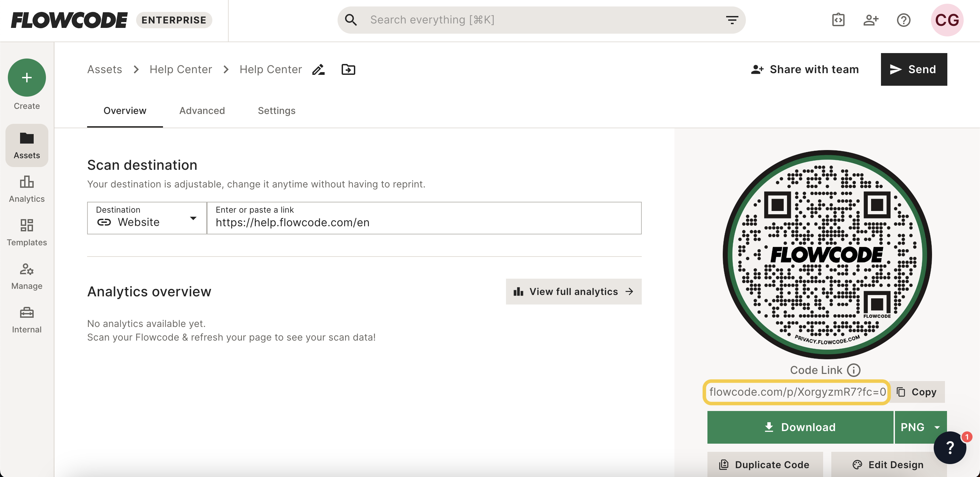Open the Manage sidebar section
This screenshot has width=980, height=477.
[27, 276]
